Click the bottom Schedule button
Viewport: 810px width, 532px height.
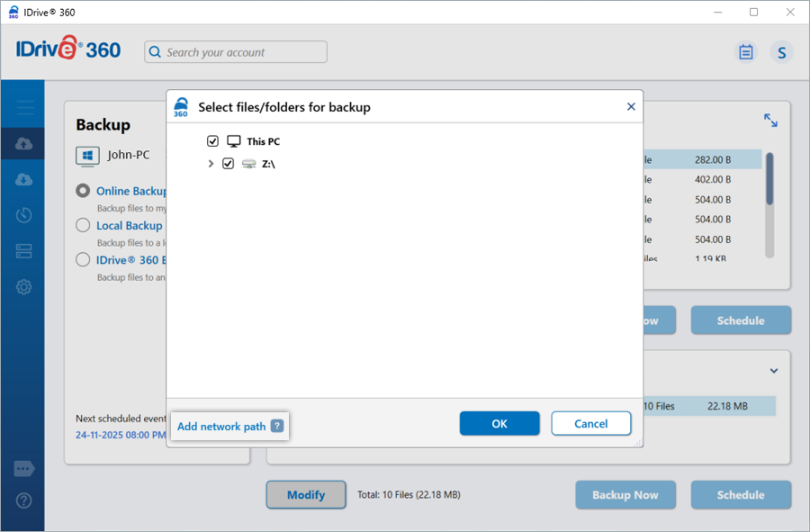[741, 495]
